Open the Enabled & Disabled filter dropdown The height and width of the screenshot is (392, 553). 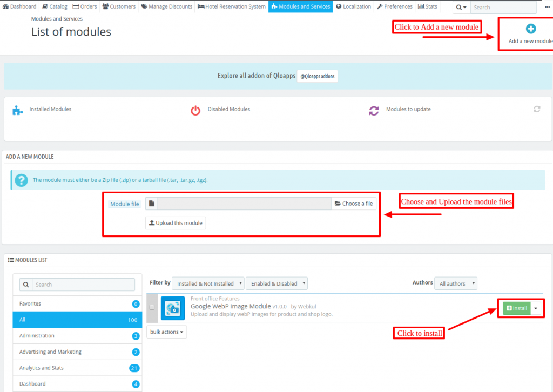(x=276, y=283)
